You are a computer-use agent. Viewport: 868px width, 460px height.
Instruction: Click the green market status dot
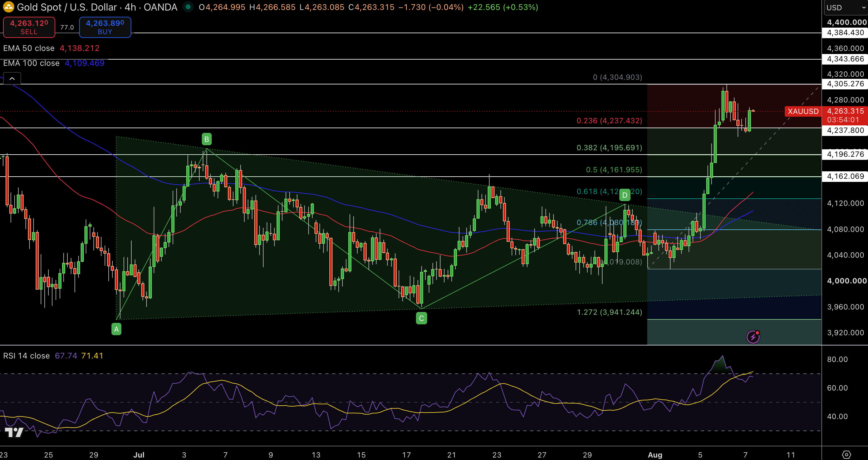(188, 7)
